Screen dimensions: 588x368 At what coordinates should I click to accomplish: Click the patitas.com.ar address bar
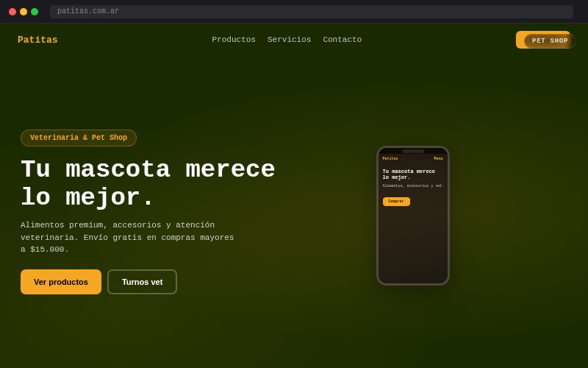coord(311,11)
